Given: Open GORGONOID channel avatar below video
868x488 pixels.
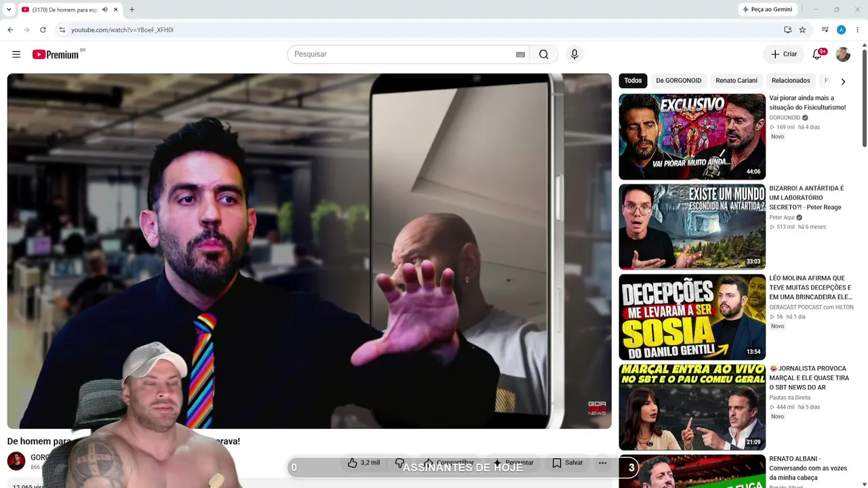Looking at the screenshot, I should (x=16, y=461).
